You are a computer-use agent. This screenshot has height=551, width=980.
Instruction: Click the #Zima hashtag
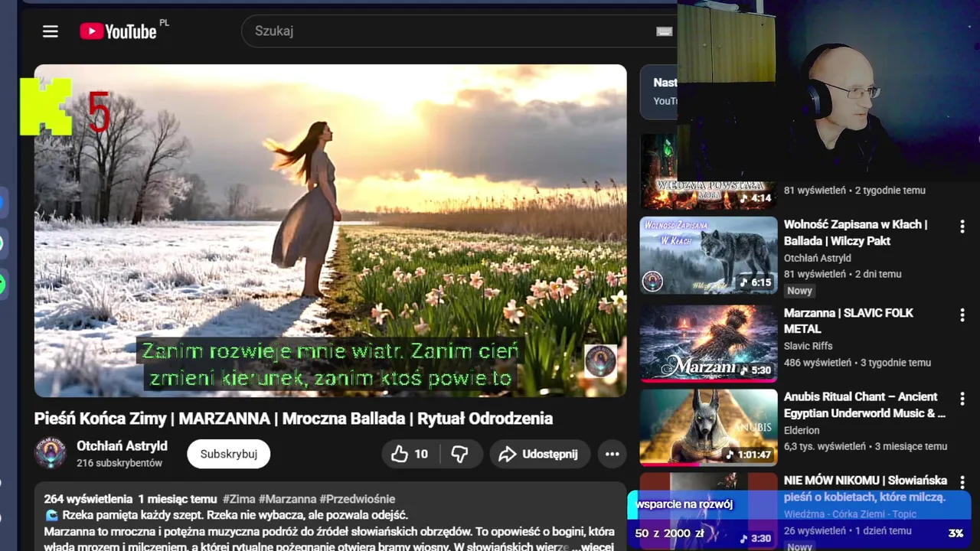click(238, 499)
